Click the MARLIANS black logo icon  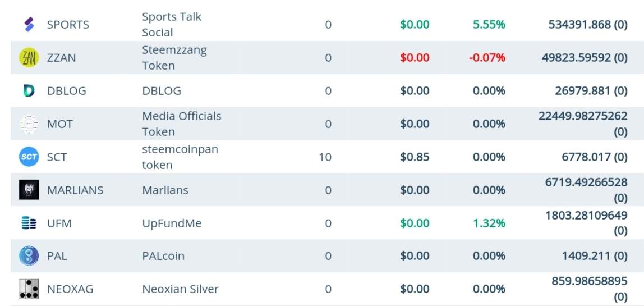pyautogui.click(x=29, y=190)
